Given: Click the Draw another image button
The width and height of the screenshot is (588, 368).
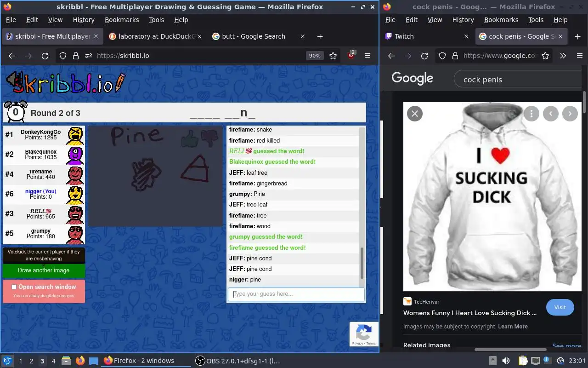Looking at the screenshot, I should click(x=44, y=270).
